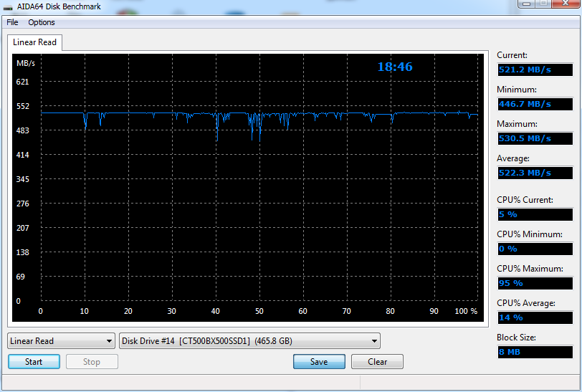Viewport: 582px width, 392px height.
Task: Click the Start button
Action: 34,362
